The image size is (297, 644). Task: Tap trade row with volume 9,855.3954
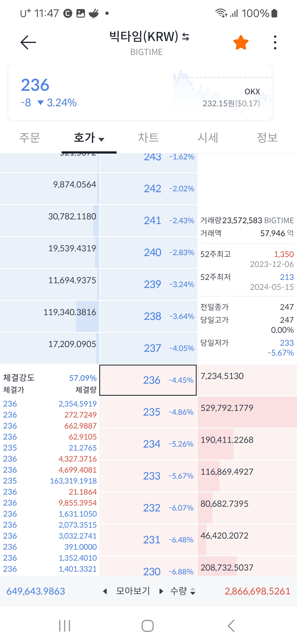pyautogui.click(x=50, y=503)
